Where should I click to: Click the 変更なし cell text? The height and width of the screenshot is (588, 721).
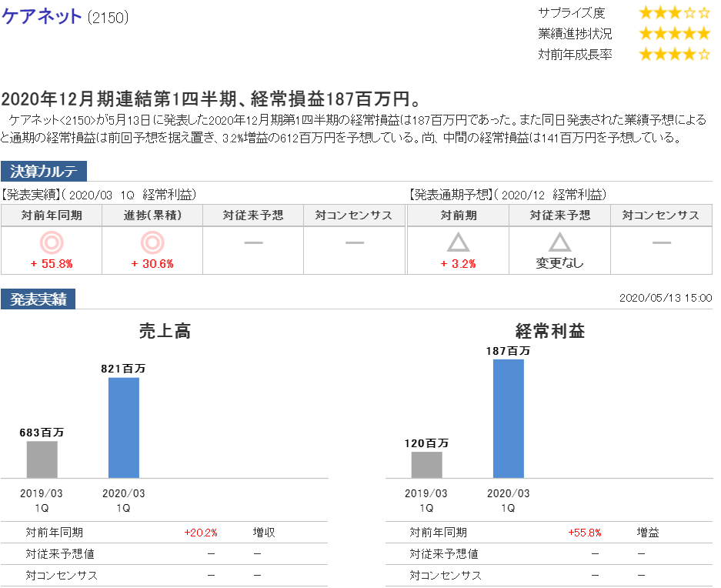click(x=559, y=263)
